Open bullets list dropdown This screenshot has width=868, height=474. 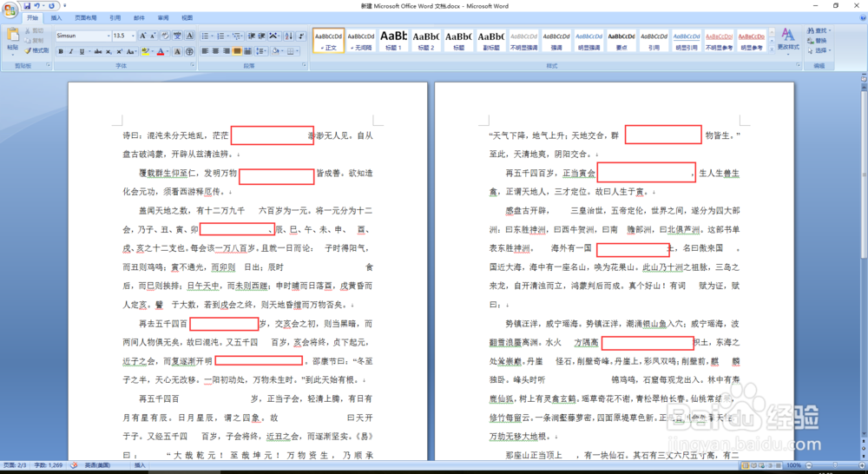[x=212, y=36]
